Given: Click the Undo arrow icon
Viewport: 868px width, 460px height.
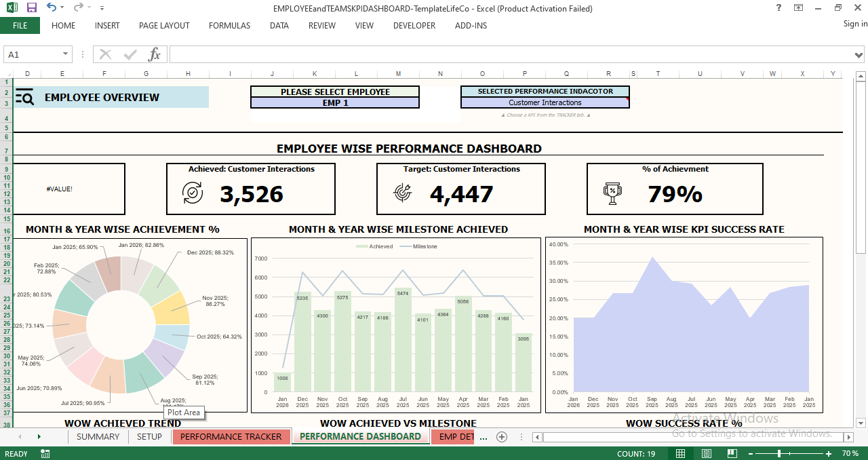Looking at the screenshot, I should [51, 7].
